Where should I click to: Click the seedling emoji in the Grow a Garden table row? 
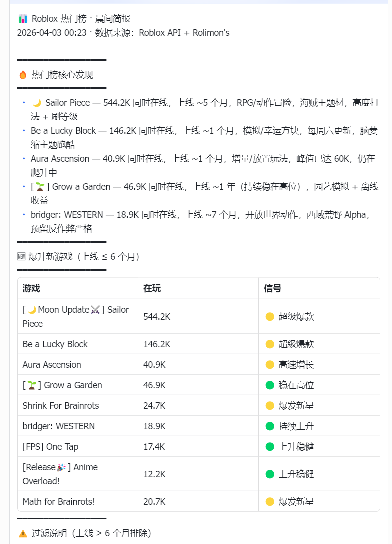pyautogui.click(x=32, y=385)
